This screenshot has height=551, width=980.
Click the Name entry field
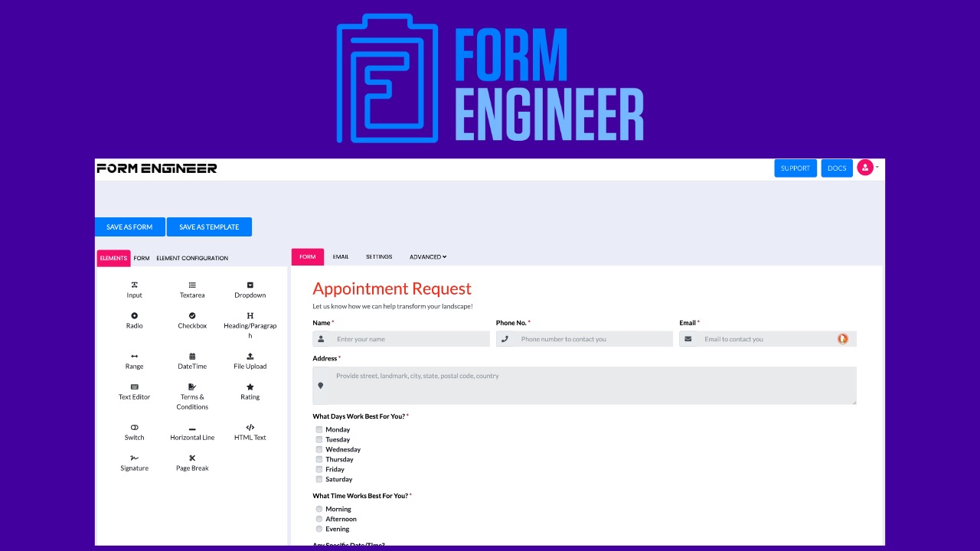click(x=406, y=339)
